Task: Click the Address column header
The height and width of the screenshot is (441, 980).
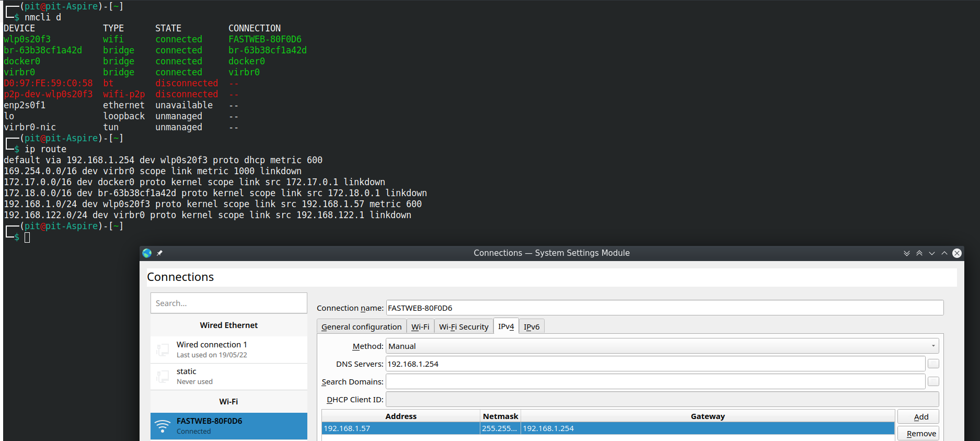Action: tap(401, 416)
